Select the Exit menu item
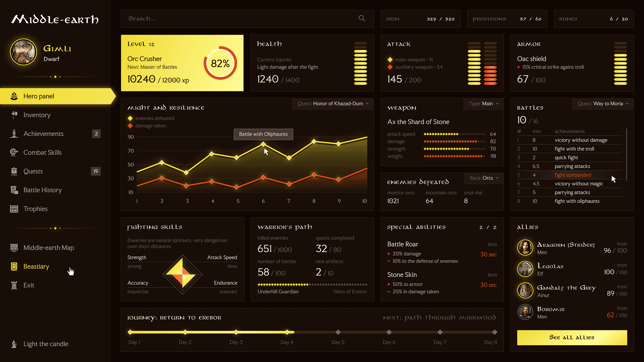Screen dimensions: 644x362 tap(29, 285)
